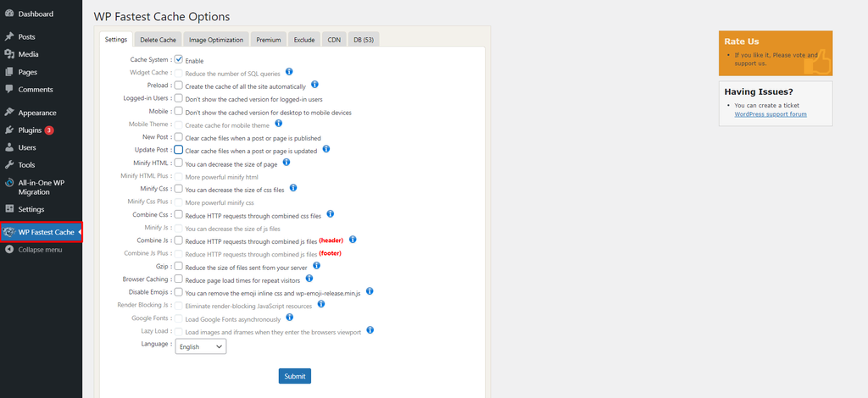
Task: Click the Rate Us orange banner
Action: [776, 53]
